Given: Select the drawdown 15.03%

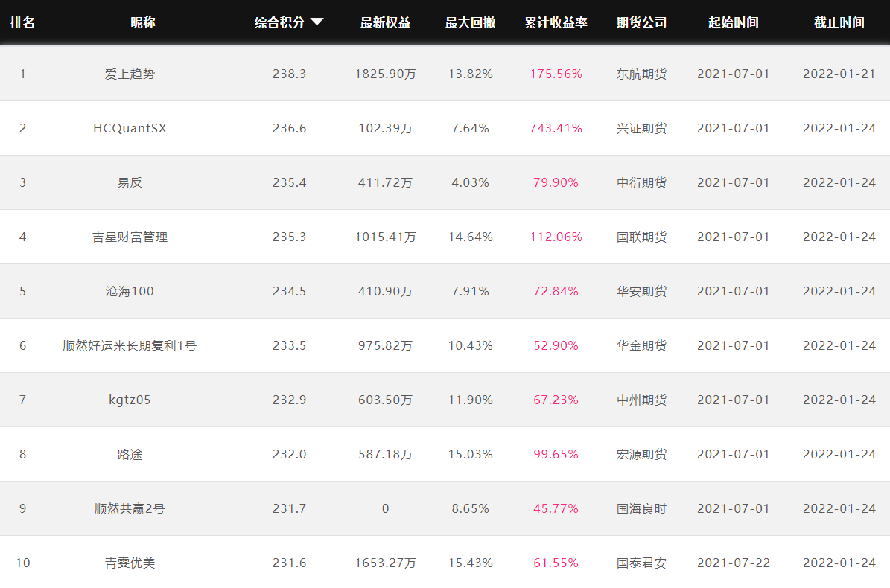Looking at the screenshot, I should (471, 454).
